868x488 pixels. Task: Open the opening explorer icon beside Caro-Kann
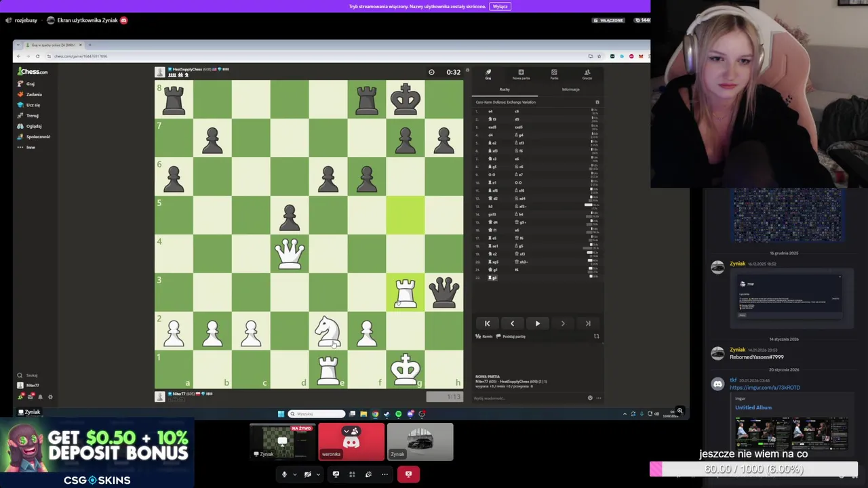597,102
